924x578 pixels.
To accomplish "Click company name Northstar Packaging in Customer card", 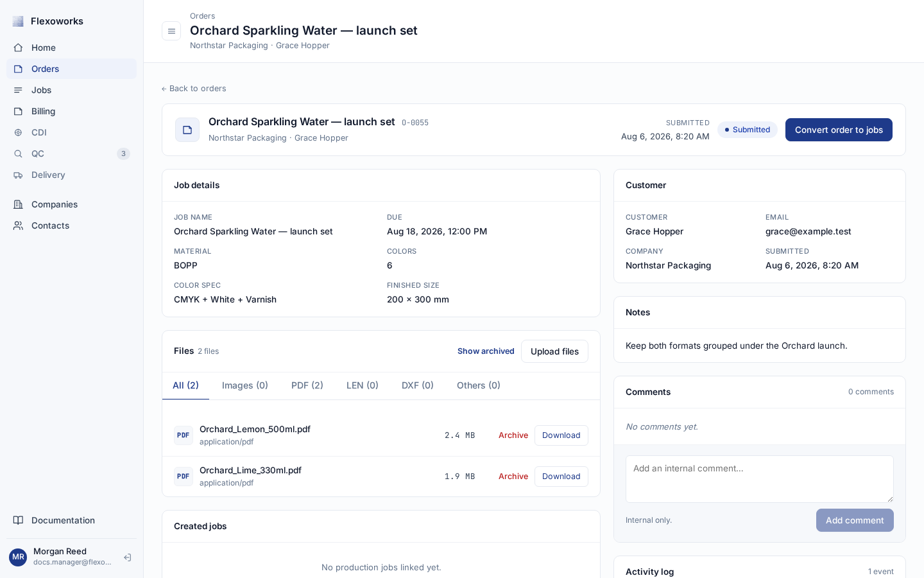I will [668, 265].
